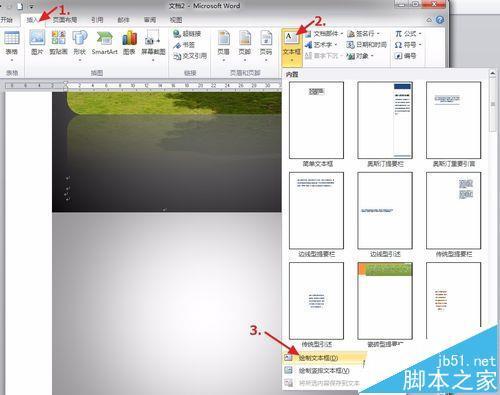The width and height of the screenshot is (500, 395).
Task: Choose 绘制文本框(D) draw text box
Action: pyautogui.click(x=324, y=358)
